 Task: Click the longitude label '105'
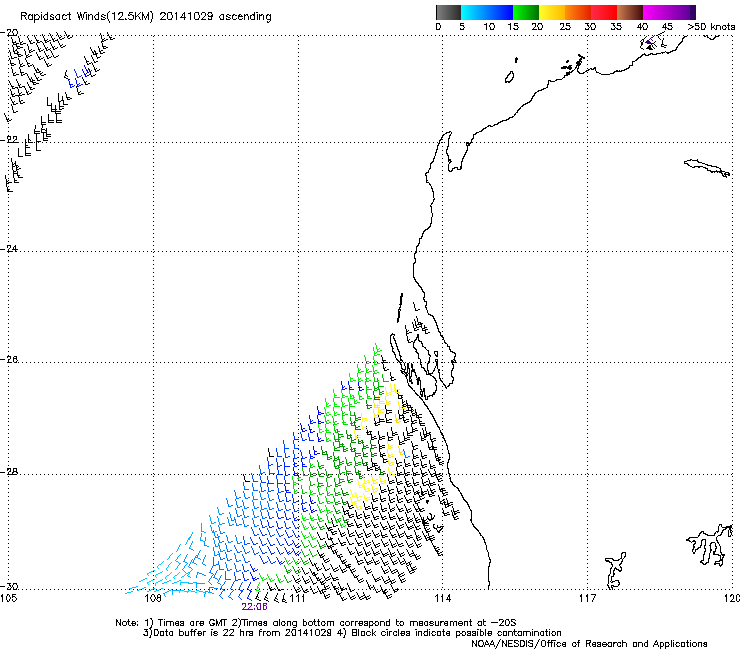click(8, 599)
